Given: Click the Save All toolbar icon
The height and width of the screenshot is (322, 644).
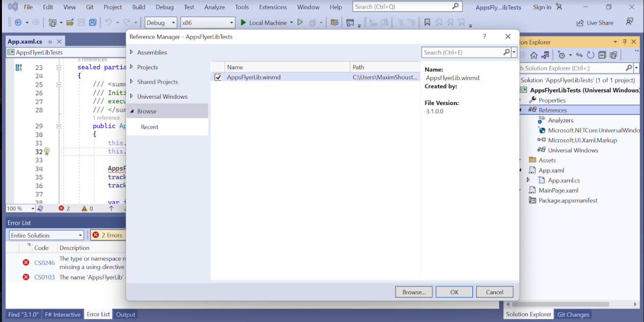Looking at the screenshot, I should [92, 22].
